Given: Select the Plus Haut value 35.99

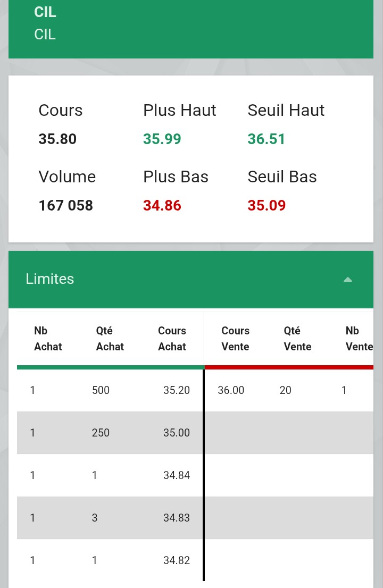Looking at the screenshot, I should click(162, 139).
